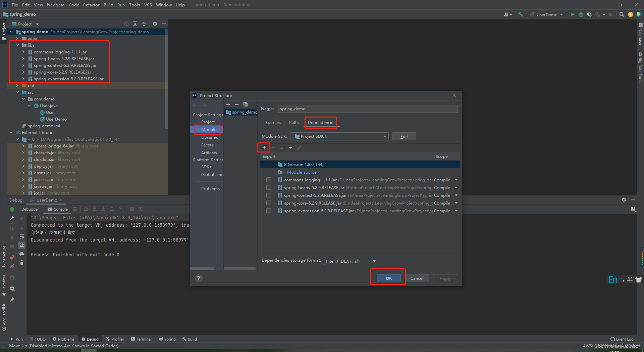Copy module icon in Project Structure dialog
This screenshot has width=644, height=352.
point(246,104)
